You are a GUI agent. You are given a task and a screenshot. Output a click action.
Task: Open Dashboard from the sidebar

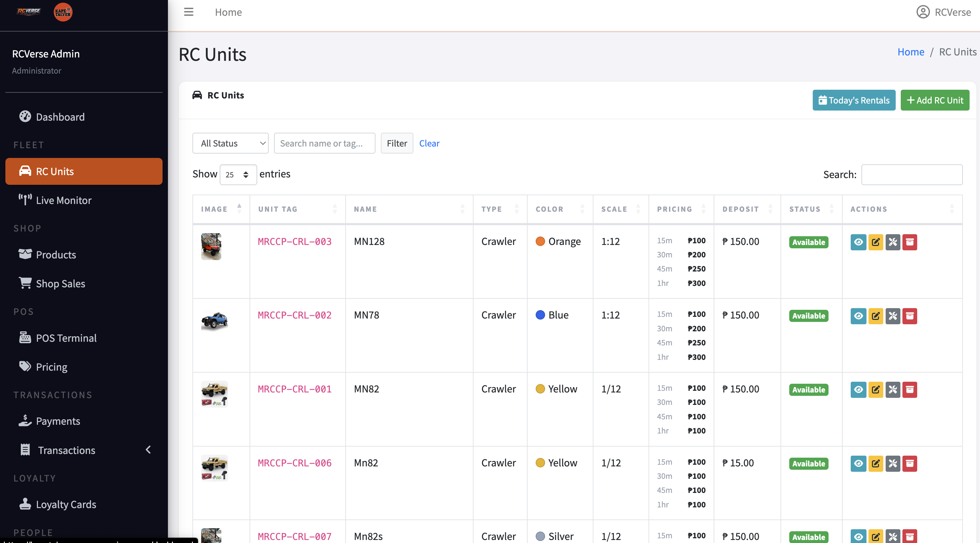84,117
